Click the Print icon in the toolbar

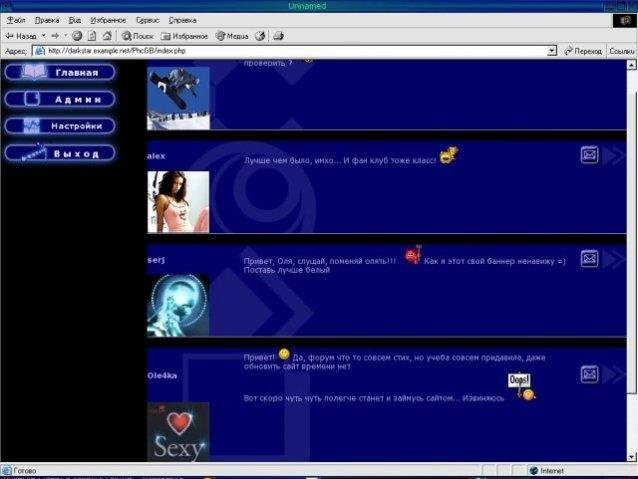click(279, 36)
